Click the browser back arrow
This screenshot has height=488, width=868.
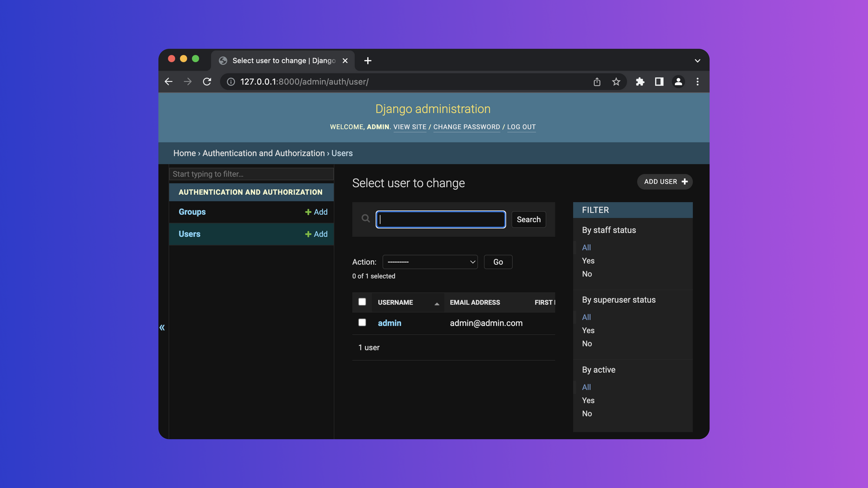point(169,82)
